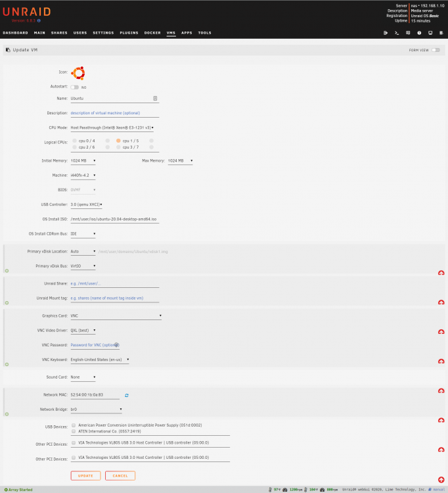Open the Primary vDisk Bus dropdown
The height and width of the screenshot is (493, 448).
tap(83, 266)
